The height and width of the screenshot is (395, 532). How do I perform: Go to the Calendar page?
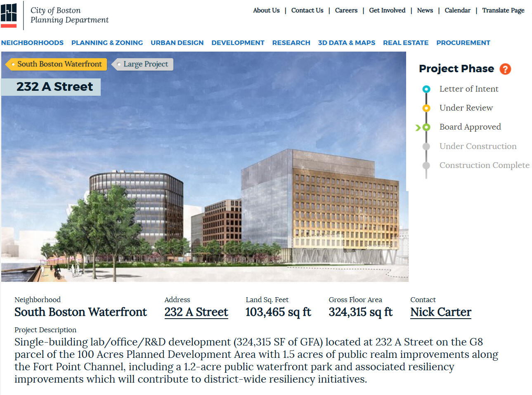pos(457,10)
